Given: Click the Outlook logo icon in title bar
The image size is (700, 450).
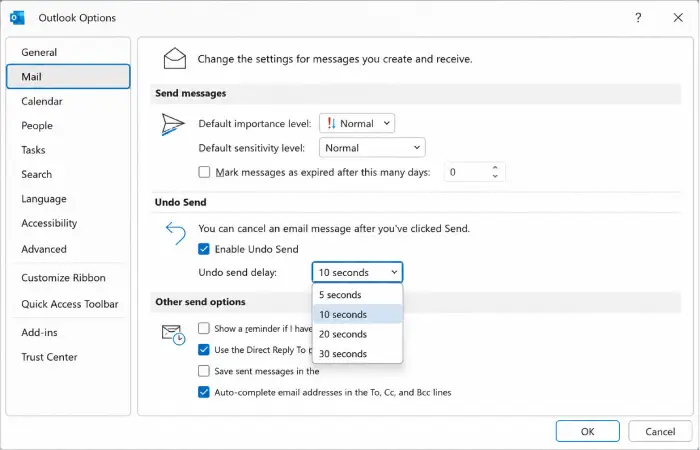Looking at the screenshot, I should click(x=17, y=18).
